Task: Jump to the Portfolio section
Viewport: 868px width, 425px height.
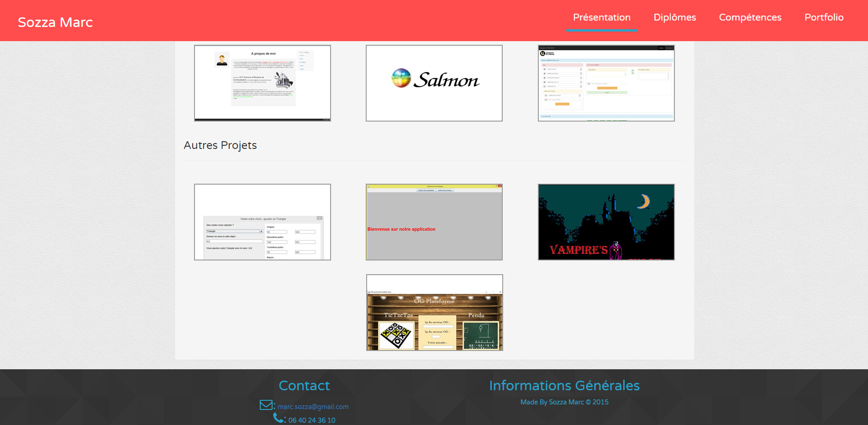Action: 824,17
